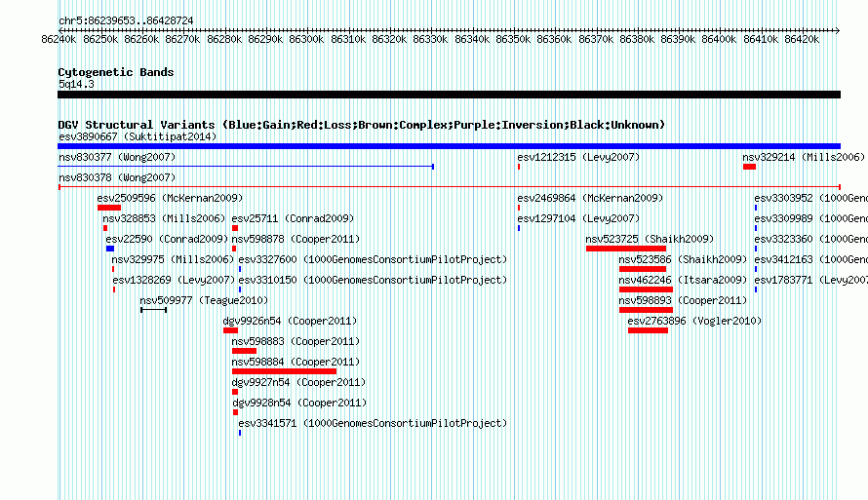Open the nsv598883 (Cooper2011) label
Screen dimensions: 868x500
click(x=296, y=341)
